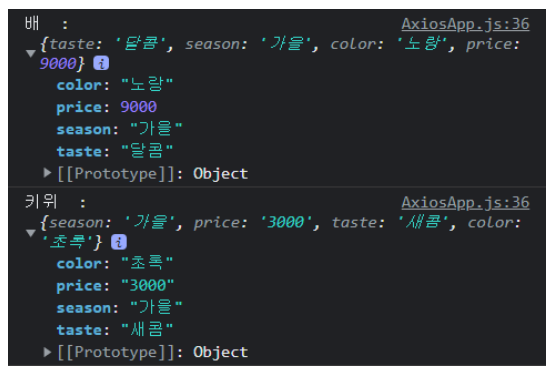
Task: Click the {season: '가을', price: '3000'... object summary
Action: tap(280, 232)
